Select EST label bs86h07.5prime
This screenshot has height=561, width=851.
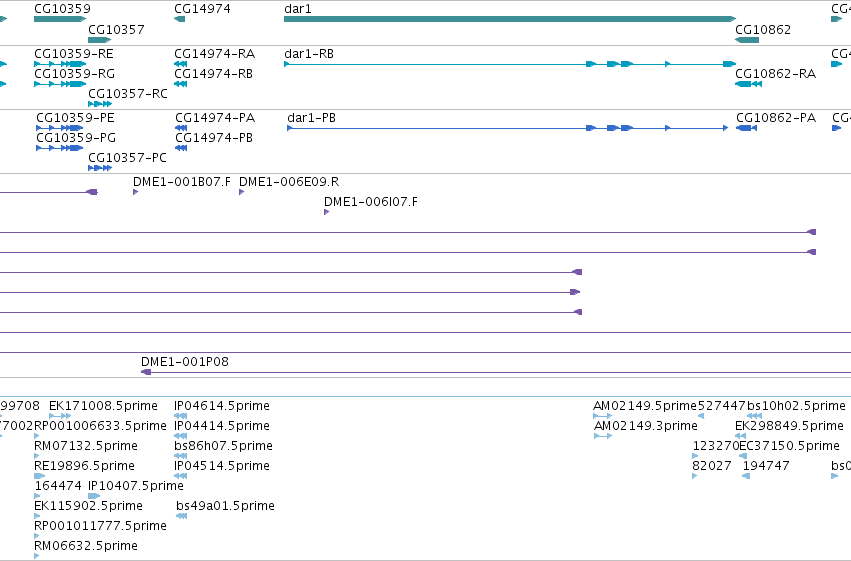click(223, 446)
